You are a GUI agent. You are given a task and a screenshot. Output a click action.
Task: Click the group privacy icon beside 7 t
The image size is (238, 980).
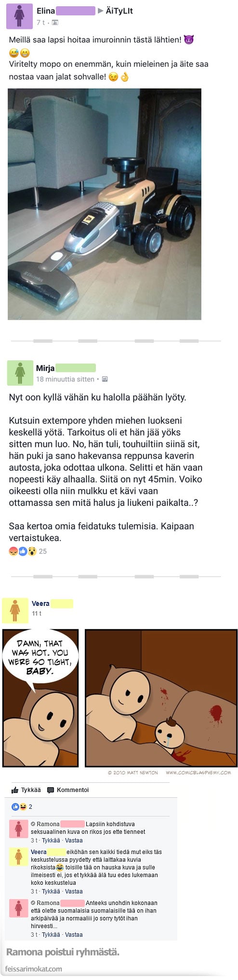tap(55, 23)
